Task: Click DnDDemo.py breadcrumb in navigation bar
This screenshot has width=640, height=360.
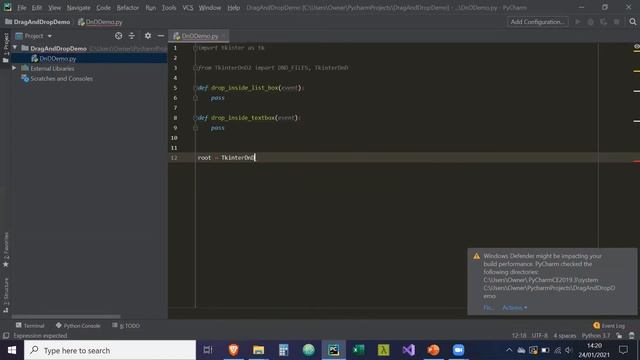Action: pos(100,22)
